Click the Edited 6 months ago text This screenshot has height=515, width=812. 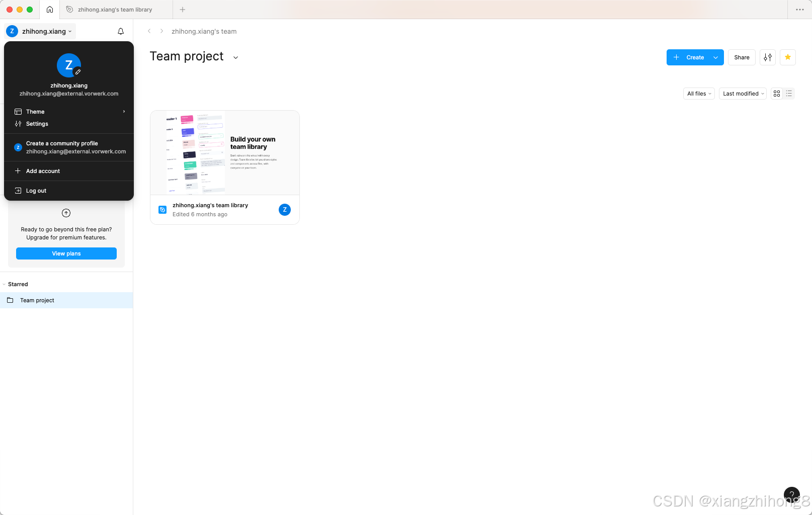(200, 214)
